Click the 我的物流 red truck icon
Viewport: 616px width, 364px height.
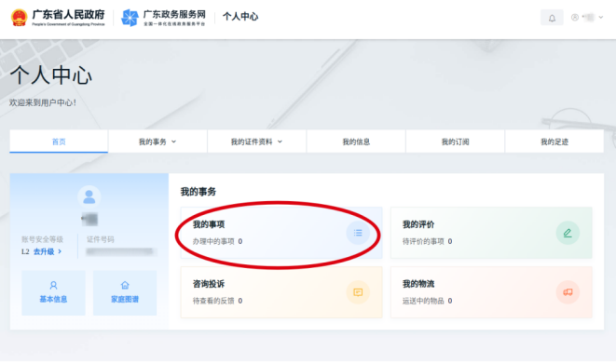tap(568, 292)
